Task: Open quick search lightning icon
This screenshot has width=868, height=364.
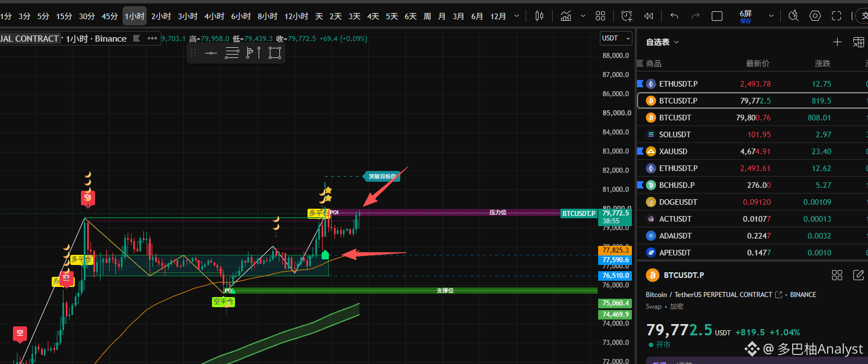Action: 794,16
